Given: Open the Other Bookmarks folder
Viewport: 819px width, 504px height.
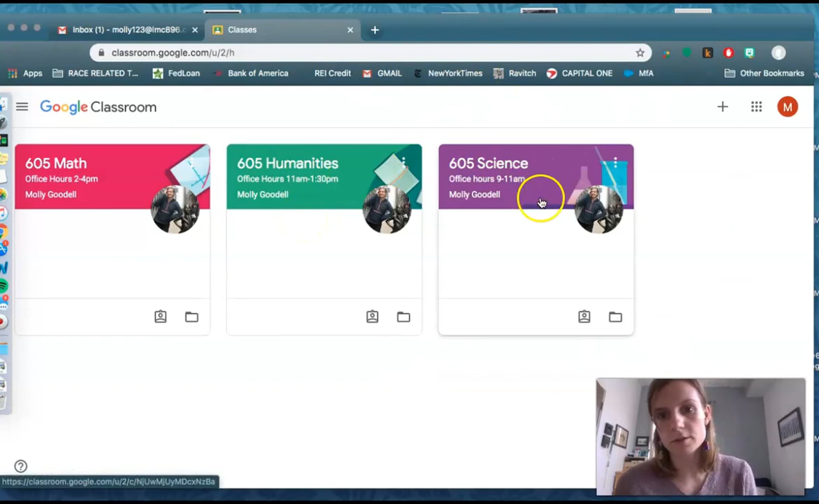Looking at the screenshot, I should point(764,73).
